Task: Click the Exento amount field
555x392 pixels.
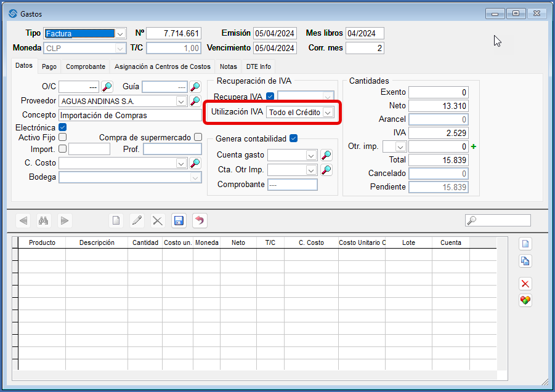Action: [438, 92]
